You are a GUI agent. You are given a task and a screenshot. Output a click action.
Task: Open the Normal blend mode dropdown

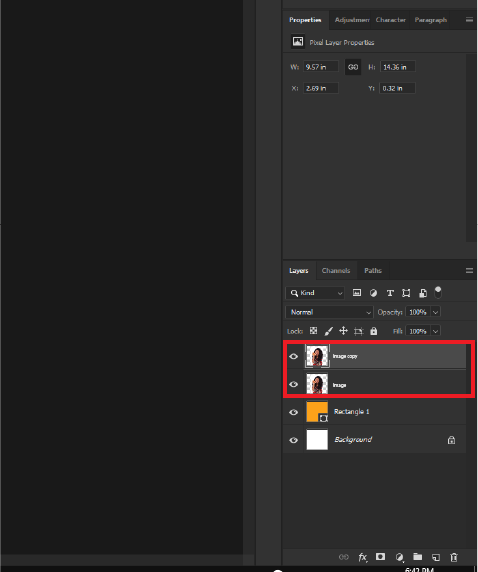coord(329,312)
